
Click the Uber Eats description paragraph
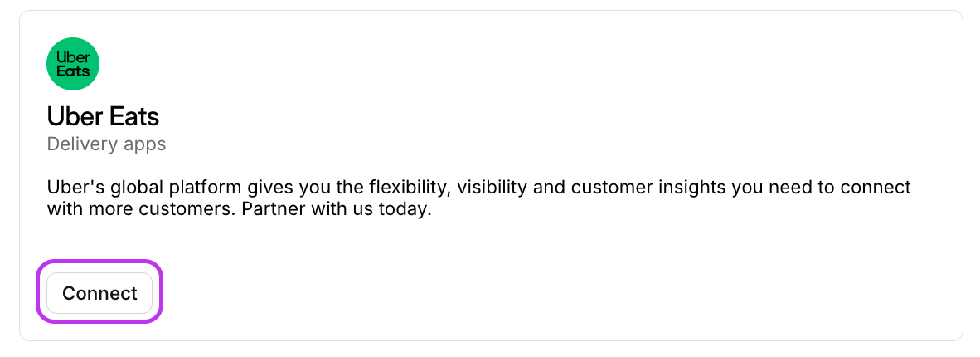click(x=478, y=198)
